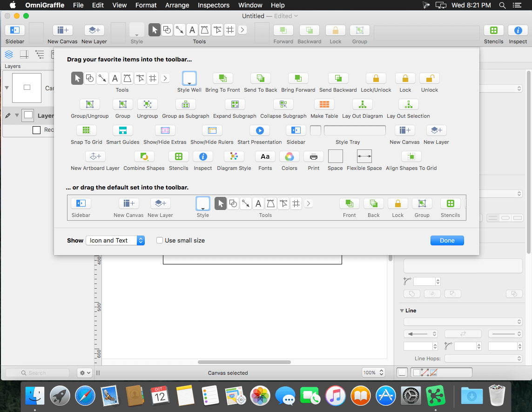Click the Style well in default toolbar set
The height and width of the screenshot is (412, 532).
tap(203, 203)
